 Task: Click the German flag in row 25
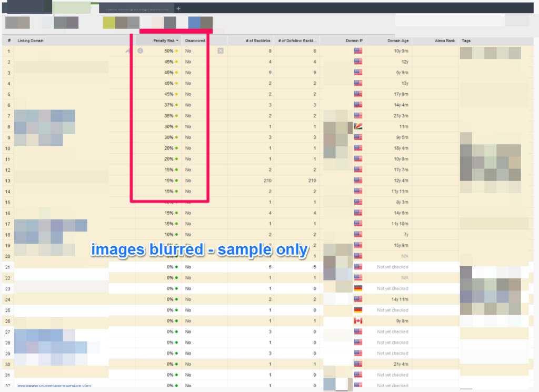(x=358, y=310)
